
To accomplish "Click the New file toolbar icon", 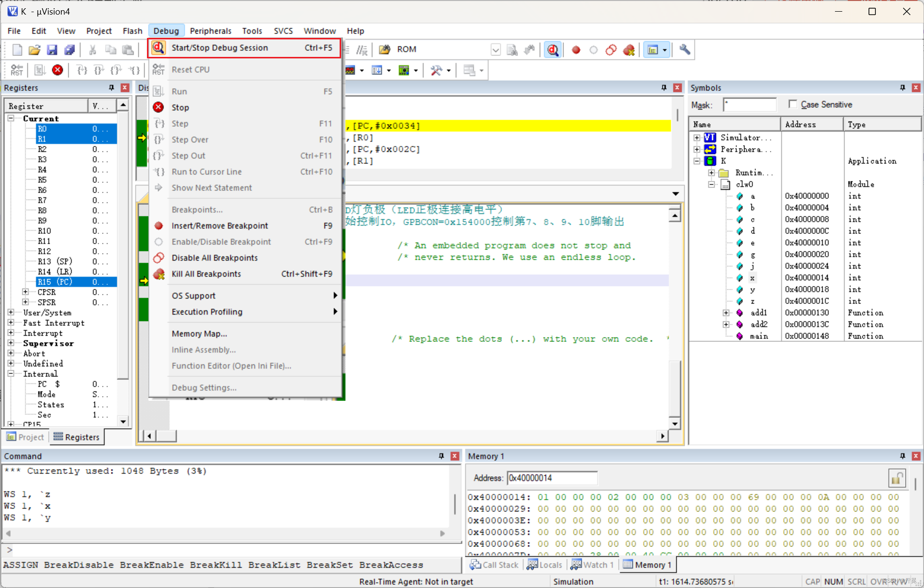I will pos(17,50).
